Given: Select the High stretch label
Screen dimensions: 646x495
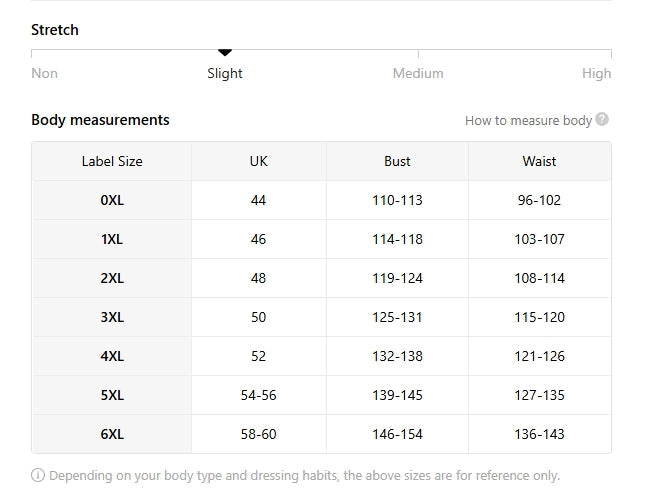Looking at the screenshot, I should click(596, 73).
